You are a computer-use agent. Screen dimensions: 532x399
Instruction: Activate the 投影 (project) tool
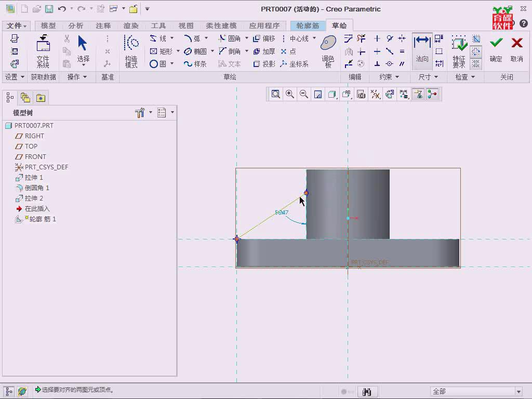pyautogui.click(x=264, y=64)
